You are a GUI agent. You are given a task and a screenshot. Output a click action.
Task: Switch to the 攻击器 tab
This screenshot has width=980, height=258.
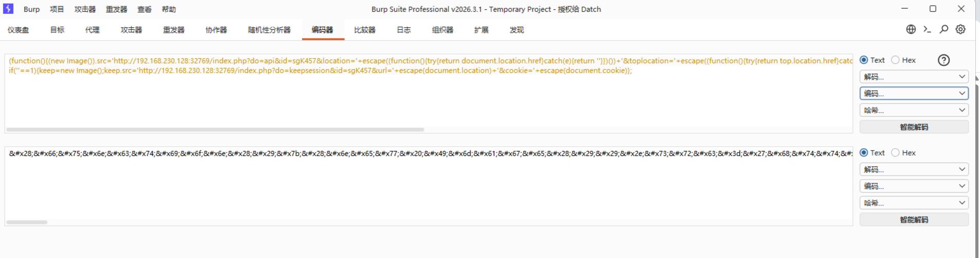tap(131, 30)
